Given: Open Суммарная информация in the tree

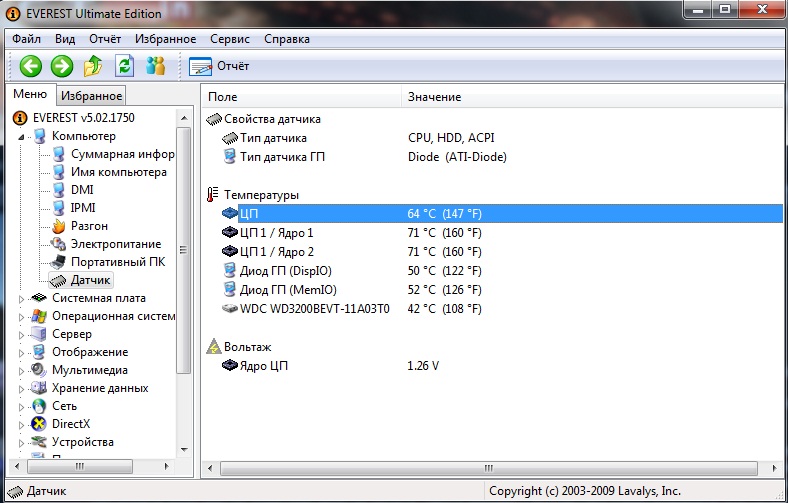Looking at the screenshot, I should pos(123,154).
